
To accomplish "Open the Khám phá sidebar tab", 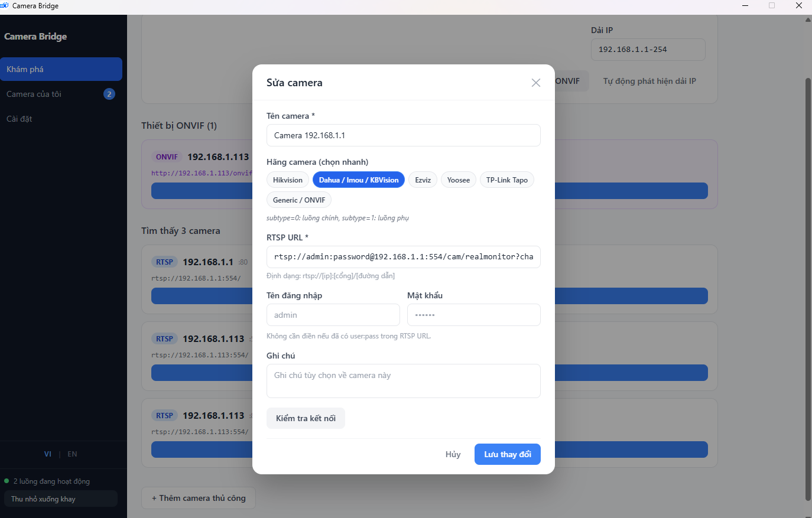I will point(61,69).
